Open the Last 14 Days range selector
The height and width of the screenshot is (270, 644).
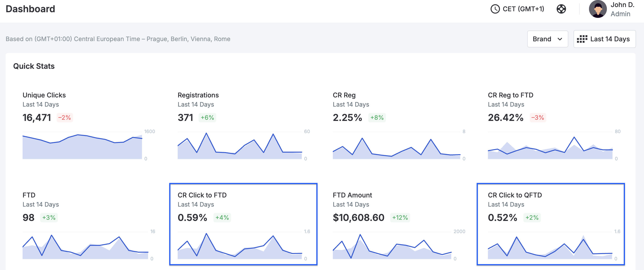pos(604,39)
